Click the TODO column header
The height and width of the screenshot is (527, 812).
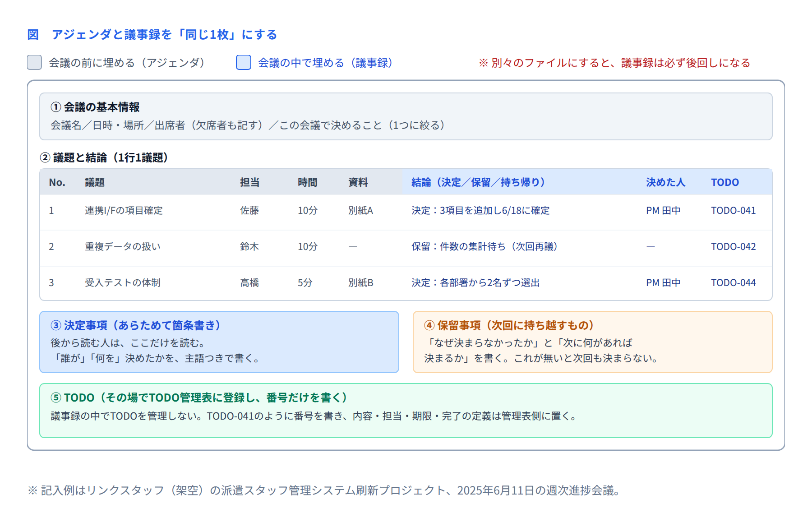[x=725, y=182]
